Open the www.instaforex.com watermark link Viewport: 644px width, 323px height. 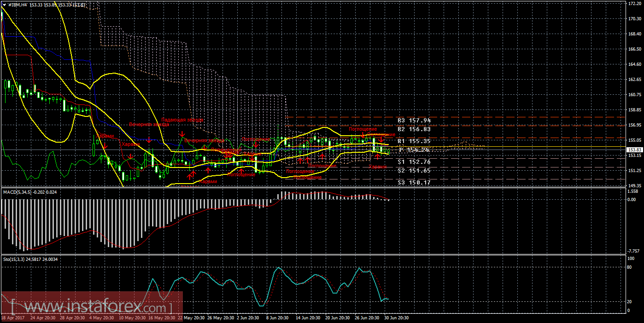[91, 306]
